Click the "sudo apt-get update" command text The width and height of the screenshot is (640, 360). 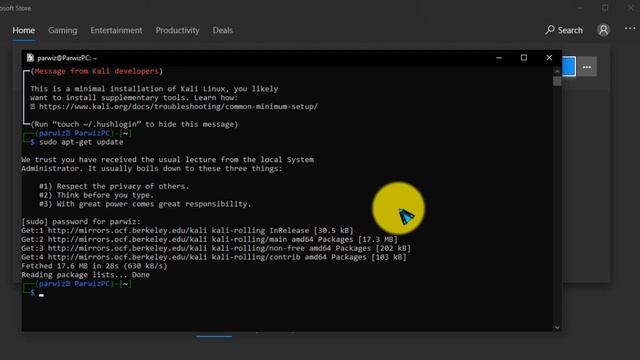click(x=81, y=142)
